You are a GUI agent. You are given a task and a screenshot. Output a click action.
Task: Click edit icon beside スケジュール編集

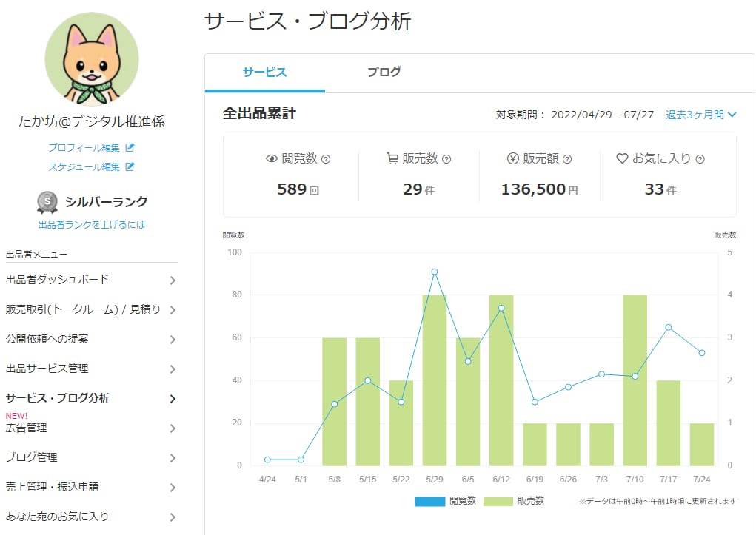(x=130, y=166)
